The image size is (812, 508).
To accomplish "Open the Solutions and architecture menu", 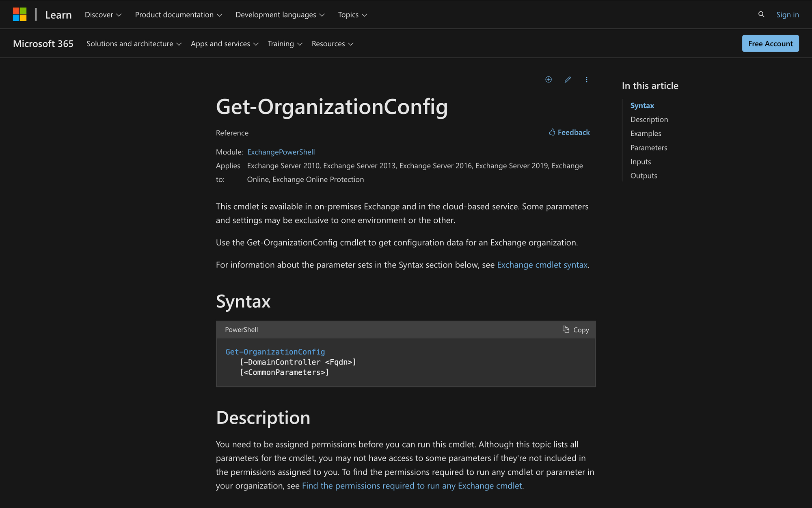I will [134, 43].
